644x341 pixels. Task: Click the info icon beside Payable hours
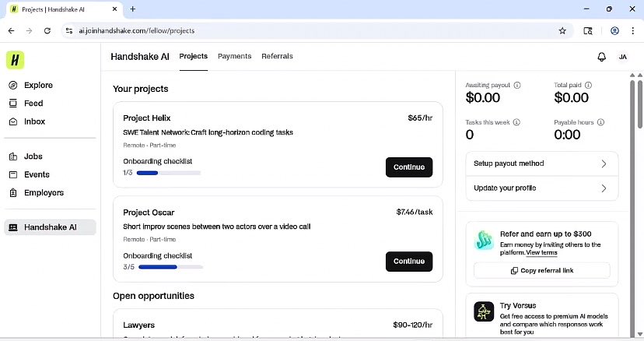pyautogui.click(x=600, y=122)
